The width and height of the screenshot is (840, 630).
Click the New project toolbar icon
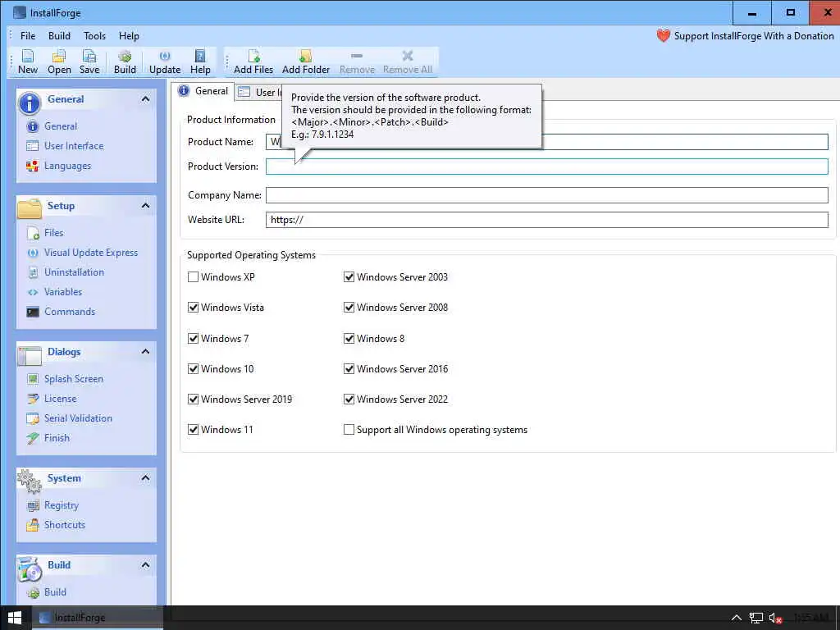28,62
